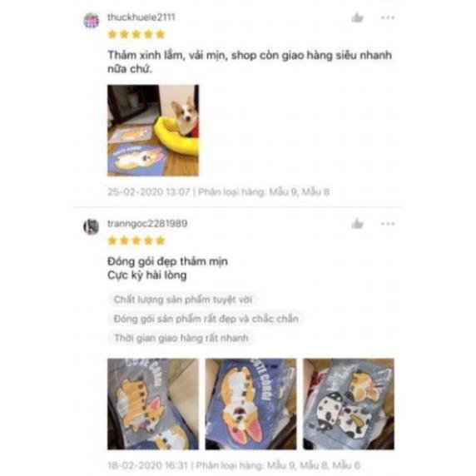Click the 18-02-2020 16:31 timestamp line

[234, 465]
